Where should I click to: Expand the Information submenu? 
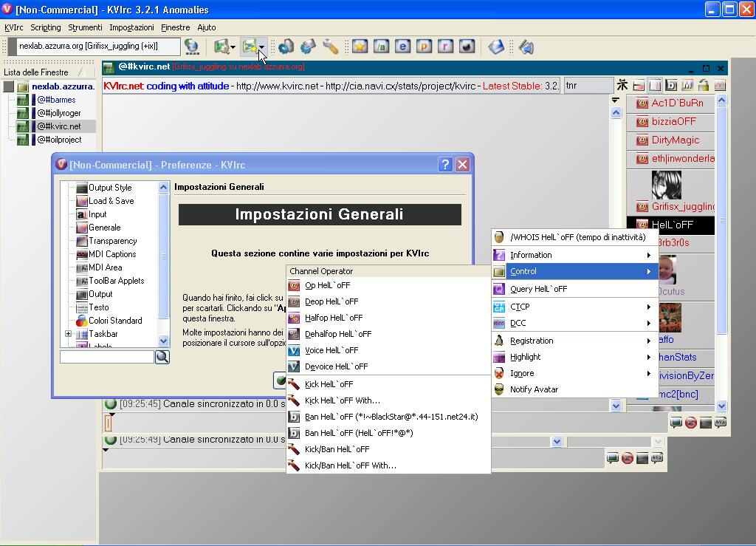click(x=574, y=255)
